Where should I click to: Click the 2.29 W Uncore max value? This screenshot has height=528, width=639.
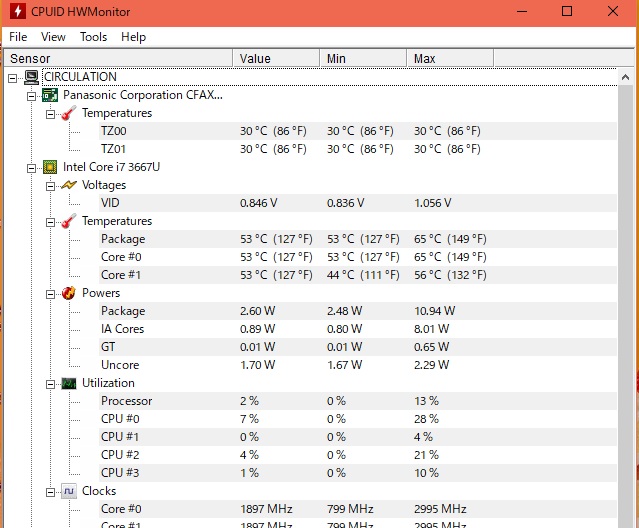click(431, 365)
